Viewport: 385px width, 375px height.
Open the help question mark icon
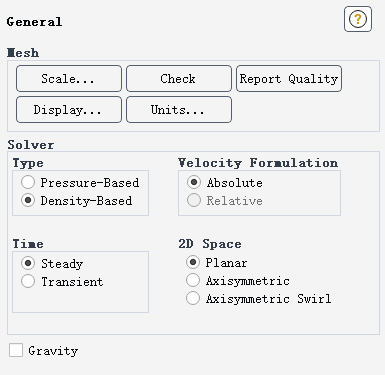[x=358, y=19]
